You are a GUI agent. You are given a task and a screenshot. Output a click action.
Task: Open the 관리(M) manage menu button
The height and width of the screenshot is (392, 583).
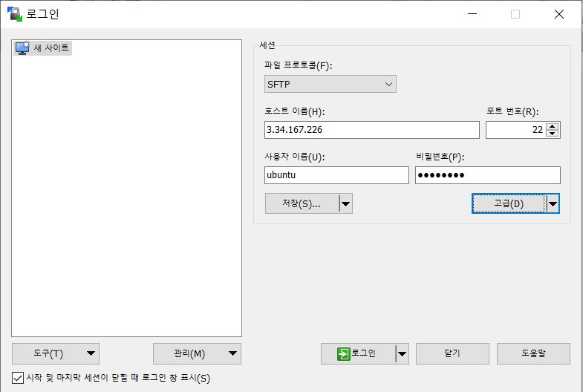(x=197, y=353)
